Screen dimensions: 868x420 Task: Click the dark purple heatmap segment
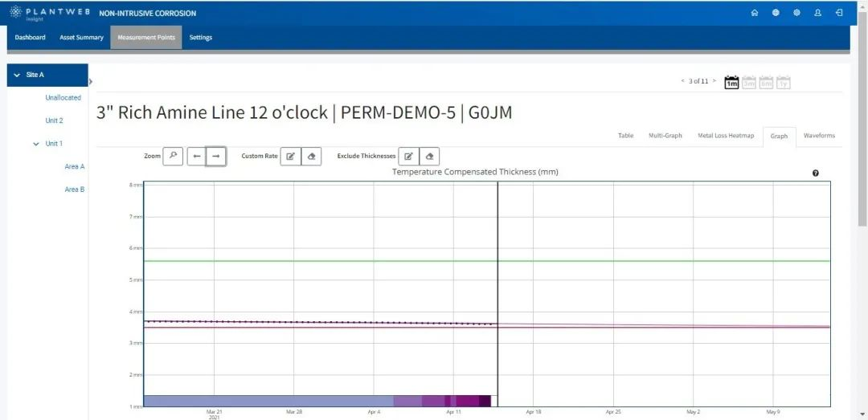click(485, 401)
